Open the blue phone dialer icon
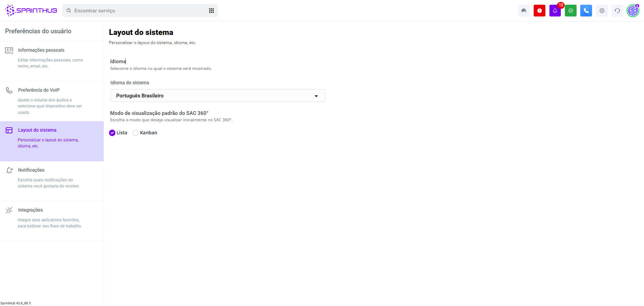This screenshot has width=644, height=306. [x=586, y=11]
